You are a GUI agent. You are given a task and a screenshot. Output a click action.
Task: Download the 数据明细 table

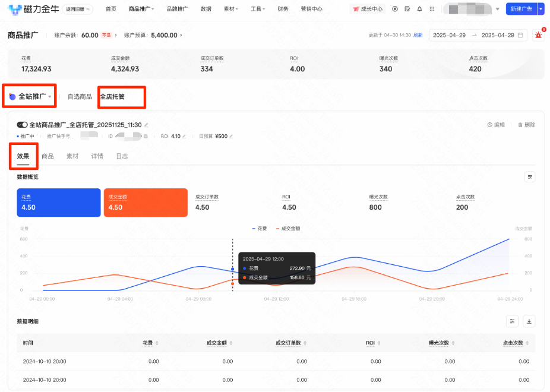pos(529,321)
